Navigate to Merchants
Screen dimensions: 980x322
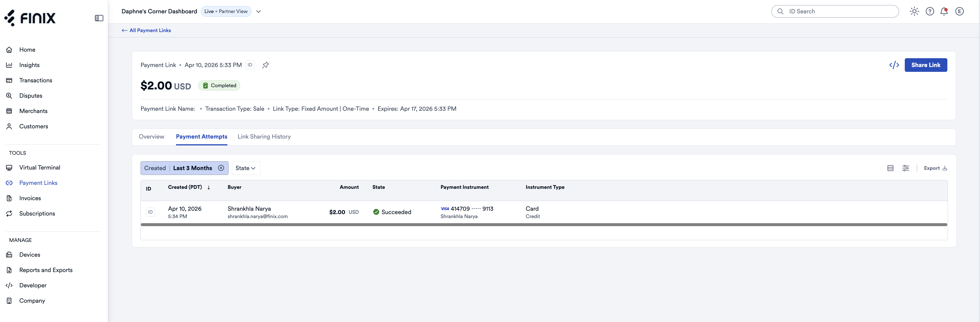point(33,111)
